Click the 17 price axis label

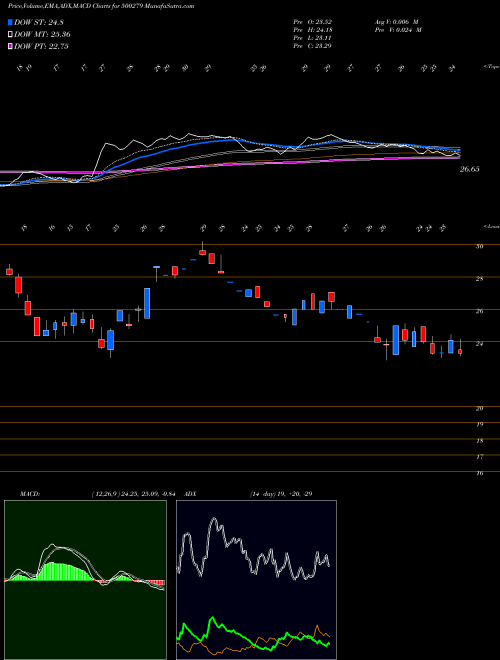tap(479, 457)
